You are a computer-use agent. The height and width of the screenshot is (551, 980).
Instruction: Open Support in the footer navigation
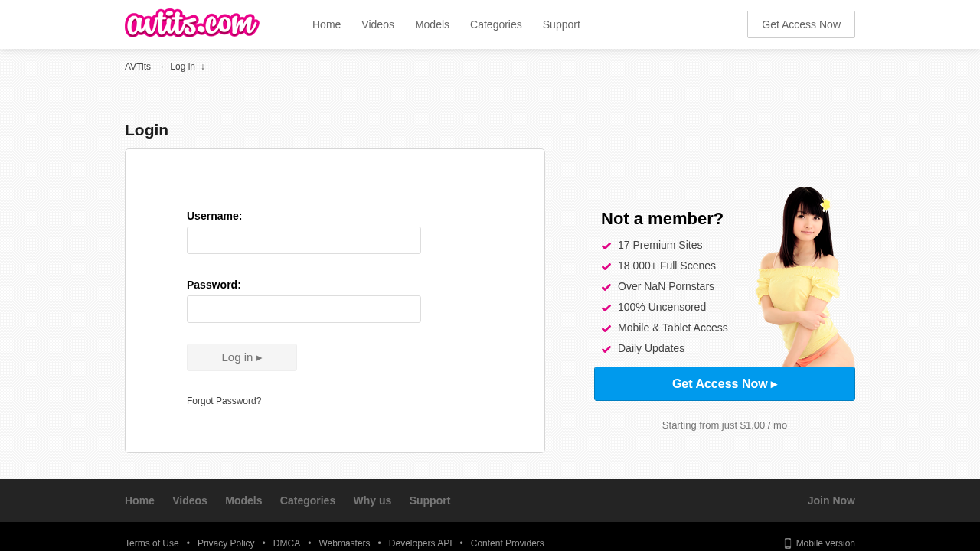tap(430, 500)
